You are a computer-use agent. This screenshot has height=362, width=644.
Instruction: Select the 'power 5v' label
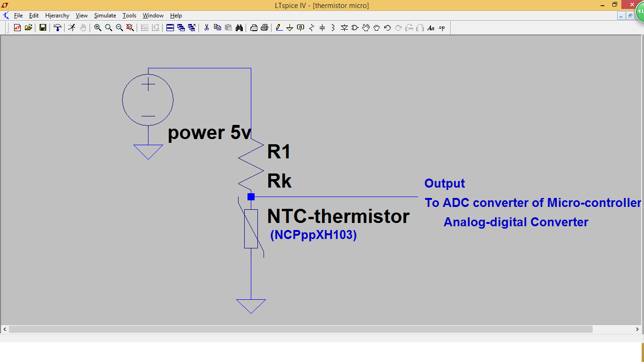(209, 133)
